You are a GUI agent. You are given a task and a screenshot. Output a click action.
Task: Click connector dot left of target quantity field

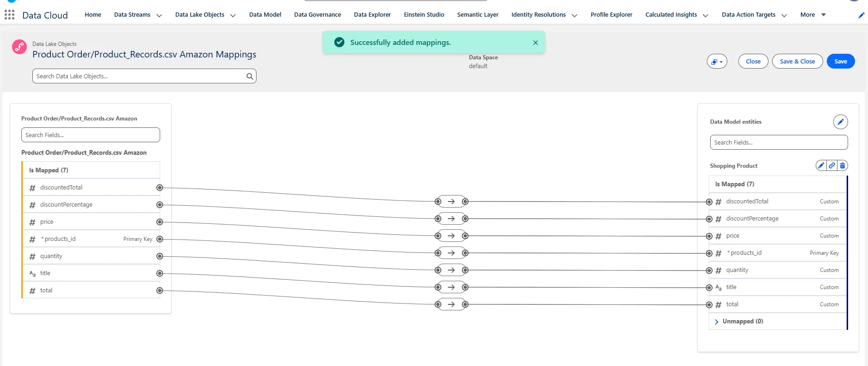709,270
